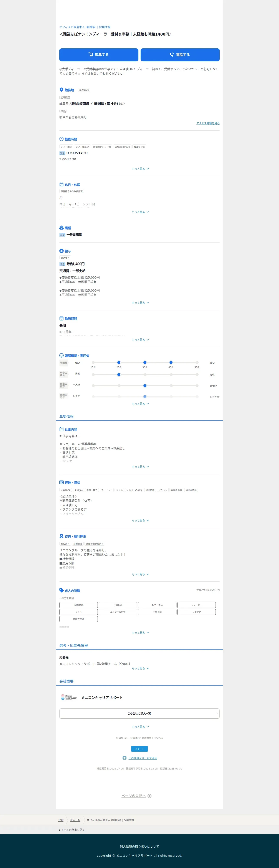Open アクセス詳細を見る link
The height and width of the screenshot is (868, 279).
coord(208,123)
